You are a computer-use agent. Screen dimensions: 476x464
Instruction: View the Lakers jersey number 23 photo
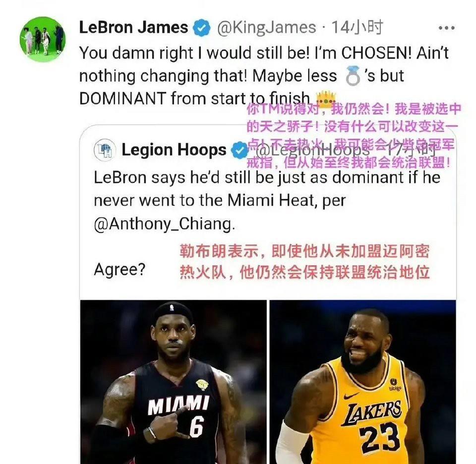click(x=363, y=382)
